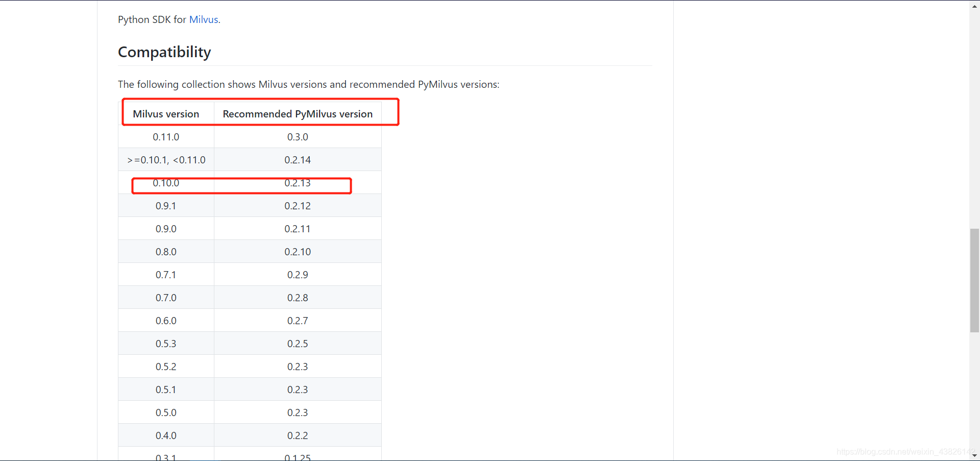Click the ">=0.10.1, <0.11.0" cell
The height and width of the screenshot is (461, 980).
point(166,160)
